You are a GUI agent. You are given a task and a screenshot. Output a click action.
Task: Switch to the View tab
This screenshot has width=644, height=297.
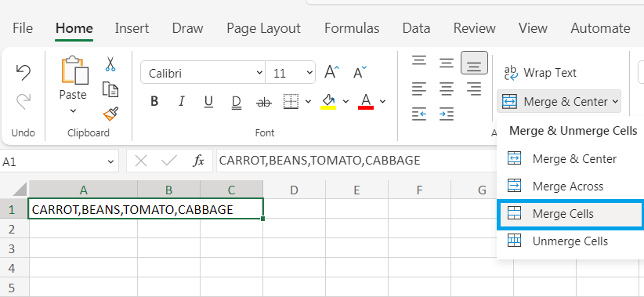click(x=533, y=28)
